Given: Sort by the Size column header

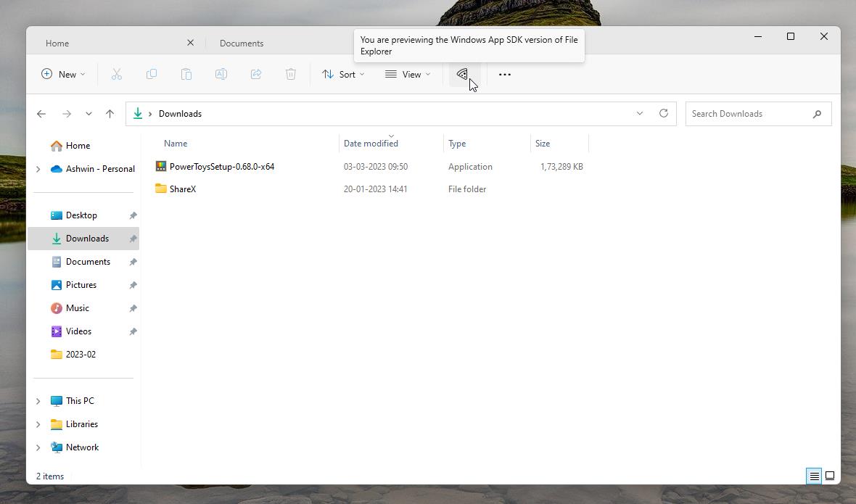Looking at the screenshot, I should tap(542, 144).
